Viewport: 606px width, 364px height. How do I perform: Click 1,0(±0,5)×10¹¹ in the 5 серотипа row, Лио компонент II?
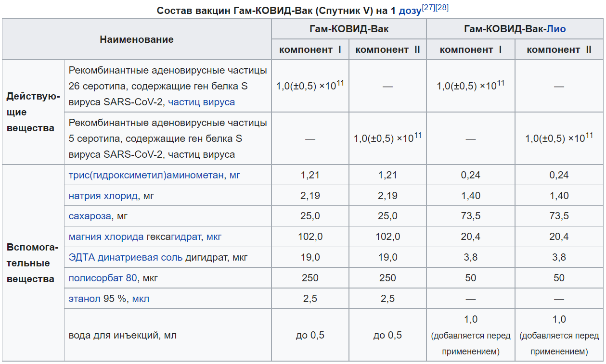tap(559, 138)
